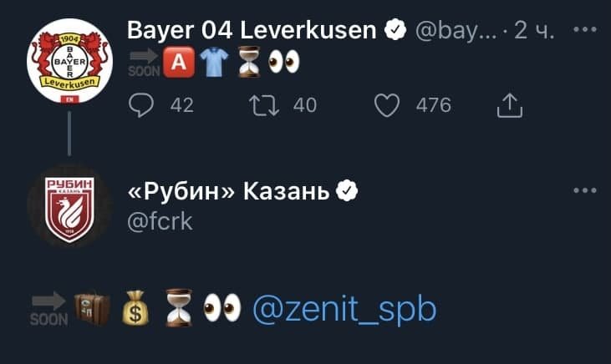Click the @fcrk handle

point(159,221)
